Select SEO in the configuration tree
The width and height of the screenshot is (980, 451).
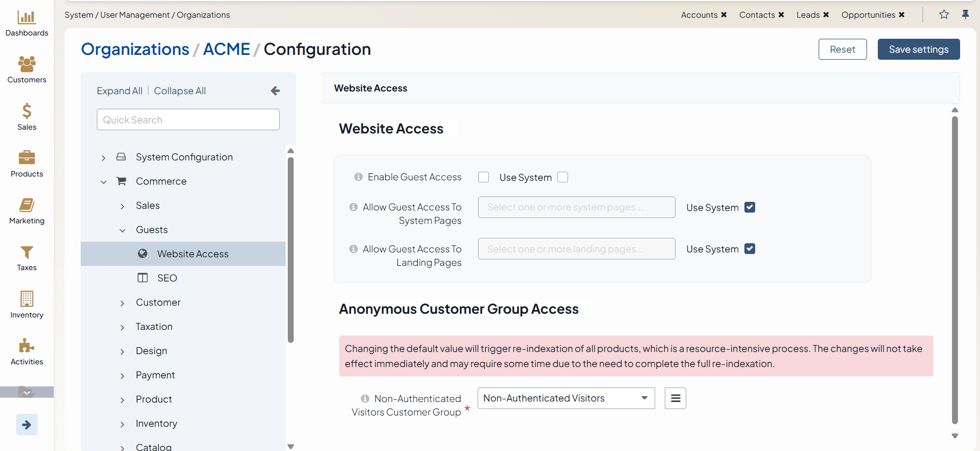(x=167, y=278)
